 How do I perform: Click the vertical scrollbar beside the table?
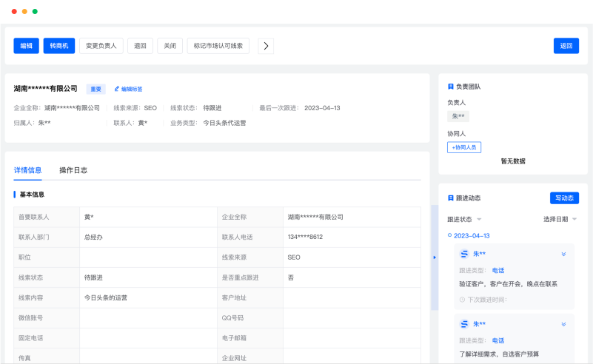click(435, 257)
